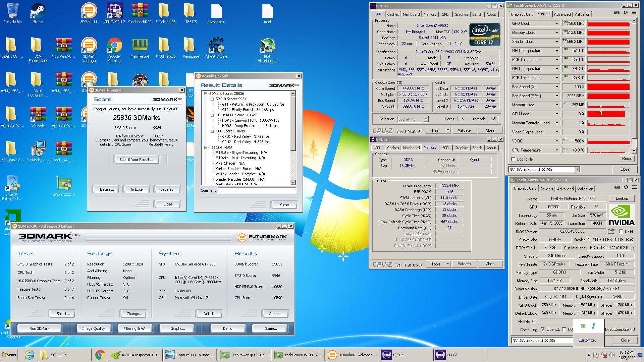Launch Cheat Engine from the desktop
The image size is (644, 362).
click(x=216, y=48)
